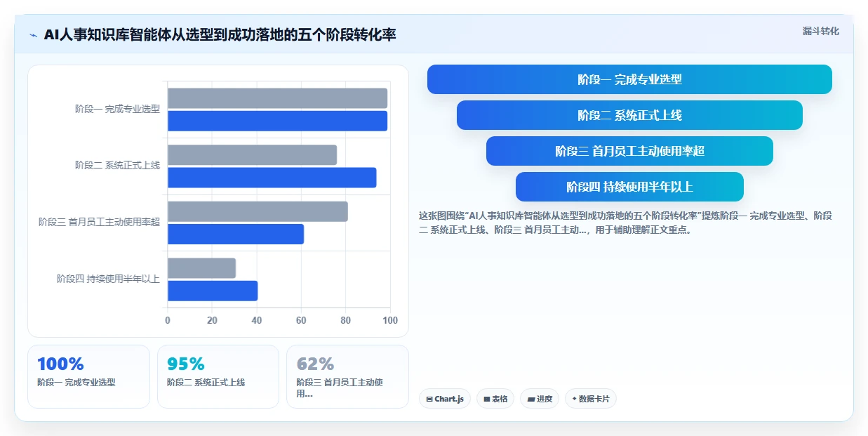Click the 62% metric card value
This screenshot has height=436, width=868.
pyautogui.click(x=315, y=364)
